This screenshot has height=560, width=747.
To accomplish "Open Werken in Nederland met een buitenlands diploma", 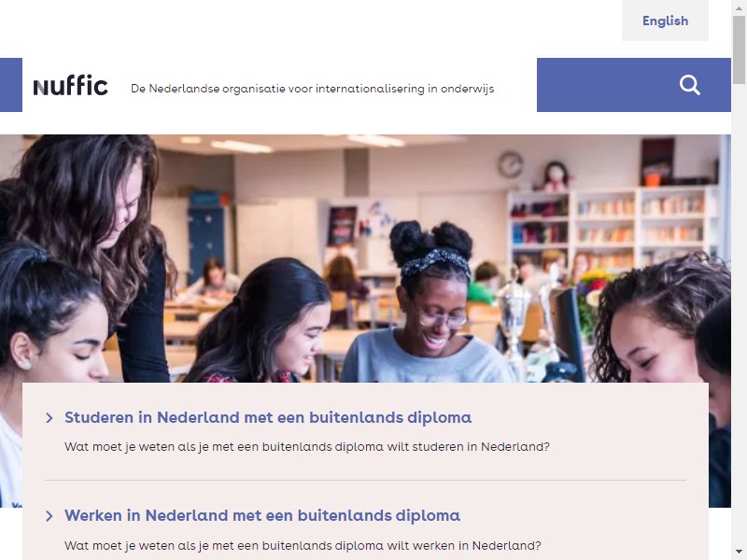I will 262,516.
